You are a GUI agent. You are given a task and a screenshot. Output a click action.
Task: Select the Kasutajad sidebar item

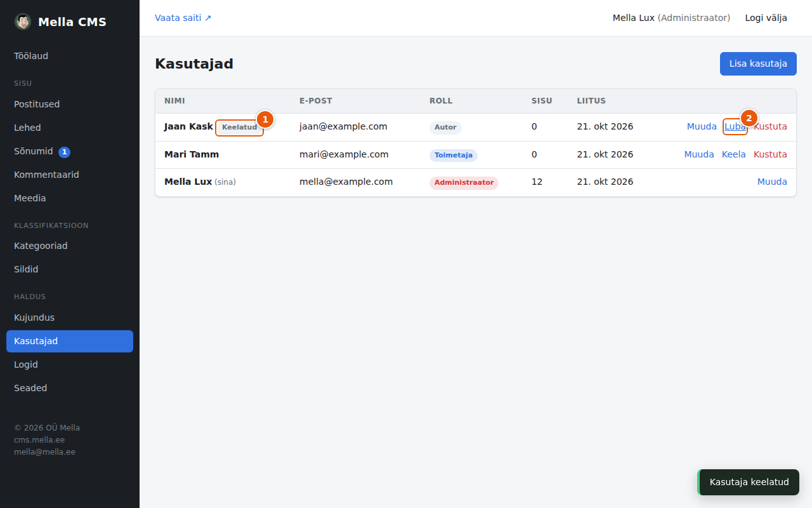[70, 341]
